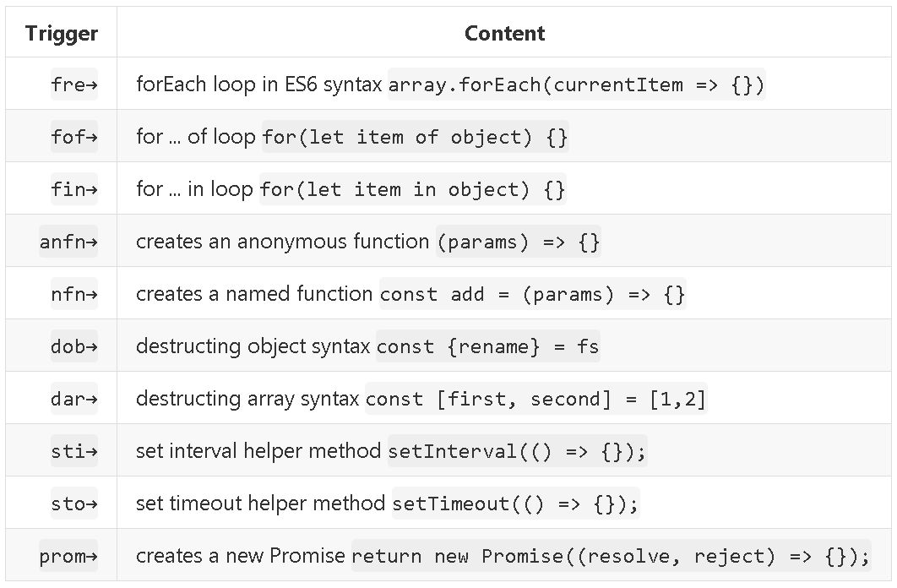Select the for(let item in object) snippet
Screen dimensions: 897x588
[412, 189]
